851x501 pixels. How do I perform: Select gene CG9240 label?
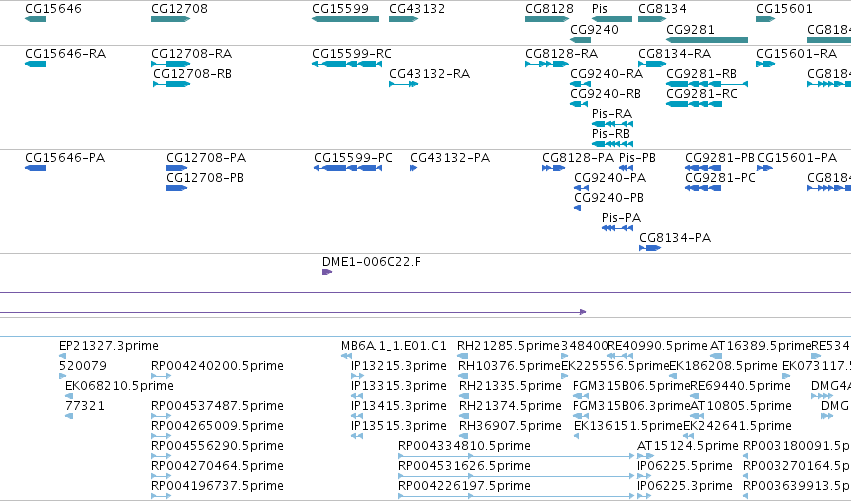594,30
